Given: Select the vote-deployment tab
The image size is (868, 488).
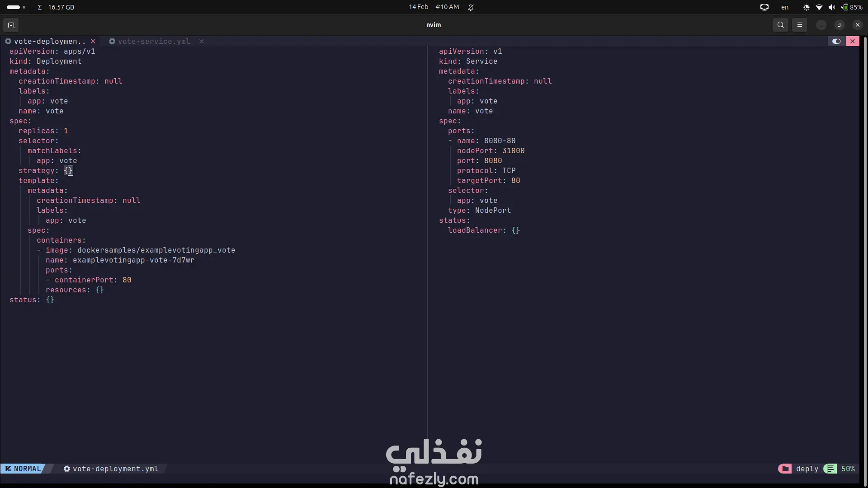Looking at the screenshot, I should pos(49,41).
